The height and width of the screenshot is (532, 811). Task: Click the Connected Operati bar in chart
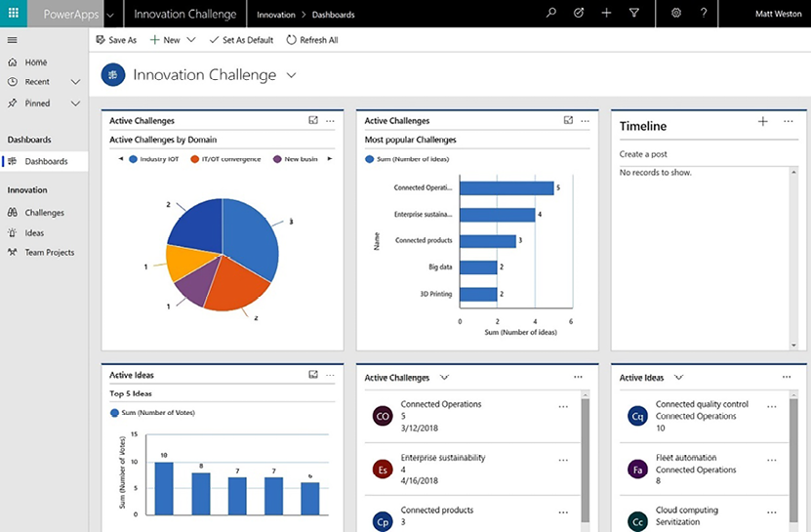click(507, 187)
